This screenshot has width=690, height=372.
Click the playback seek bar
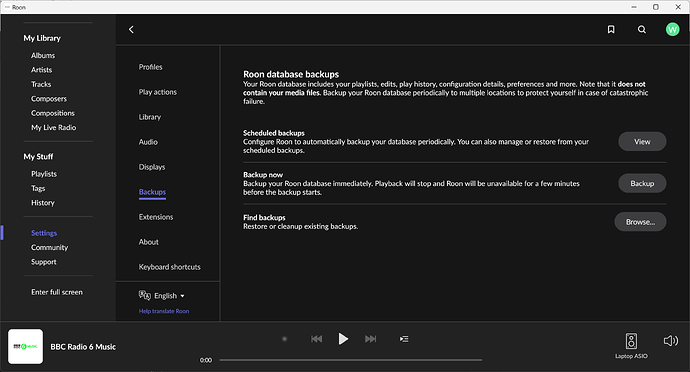(351, 360)
